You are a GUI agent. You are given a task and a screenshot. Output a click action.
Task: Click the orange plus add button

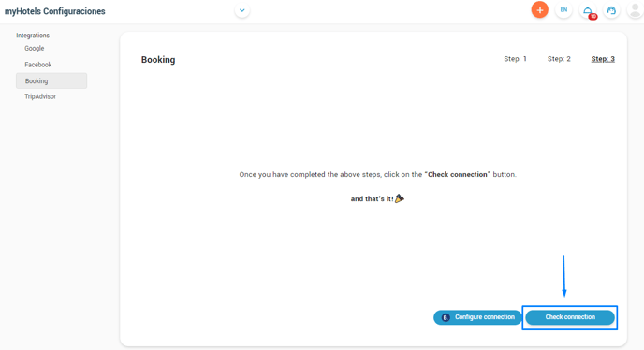click(x=540, y=10)
